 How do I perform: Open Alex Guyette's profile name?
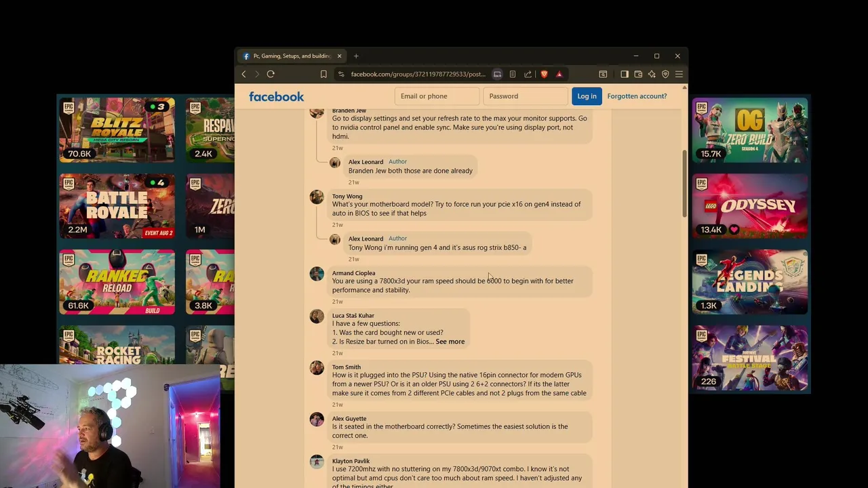click(349, 419)
